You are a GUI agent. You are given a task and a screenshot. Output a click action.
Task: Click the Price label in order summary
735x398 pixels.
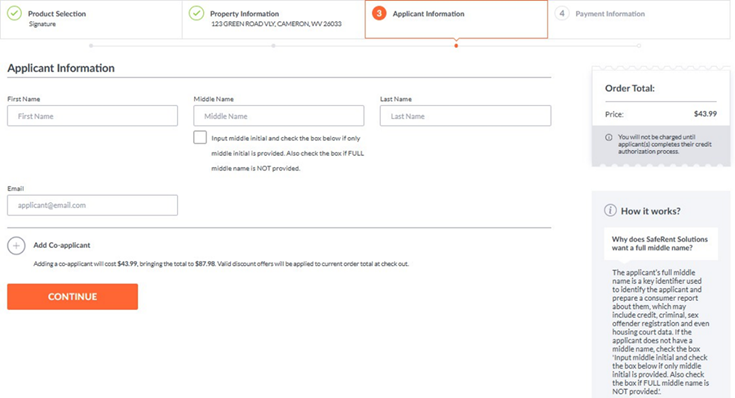614,114
